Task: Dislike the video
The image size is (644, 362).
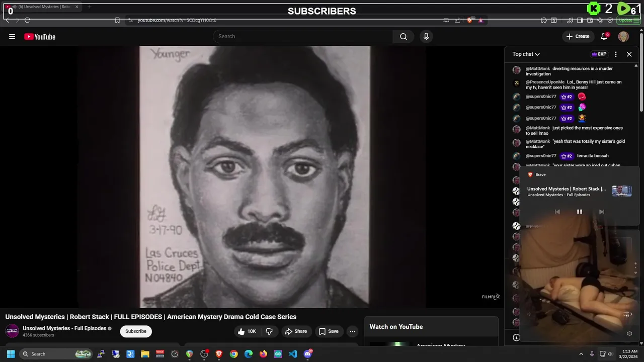Action: click(269, 331)
